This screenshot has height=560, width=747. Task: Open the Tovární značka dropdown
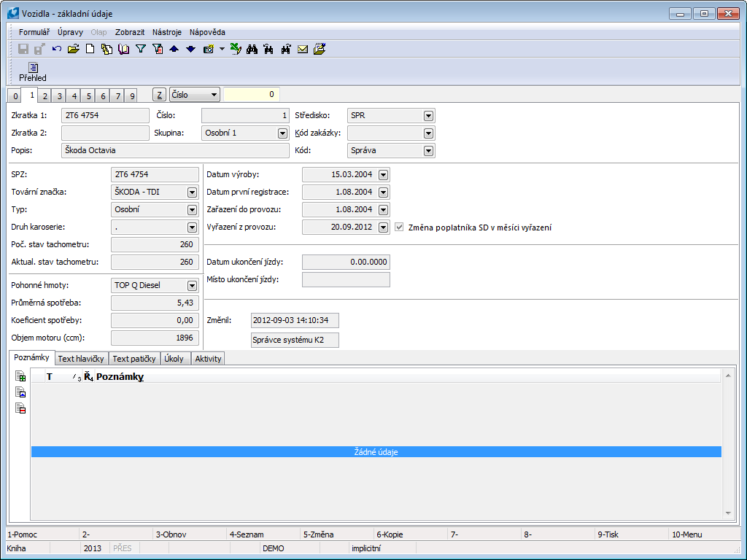(192, 192)
